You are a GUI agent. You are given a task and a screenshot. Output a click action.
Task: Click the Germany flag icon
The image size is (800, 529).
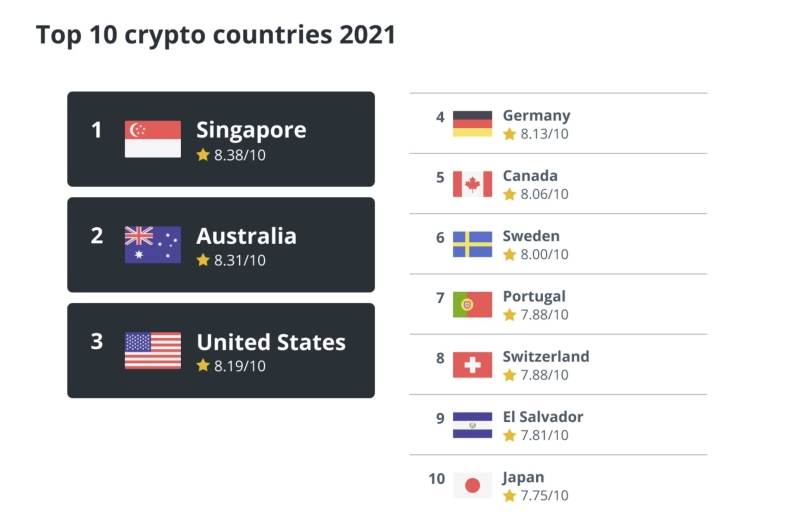click(x=472, y=124)
